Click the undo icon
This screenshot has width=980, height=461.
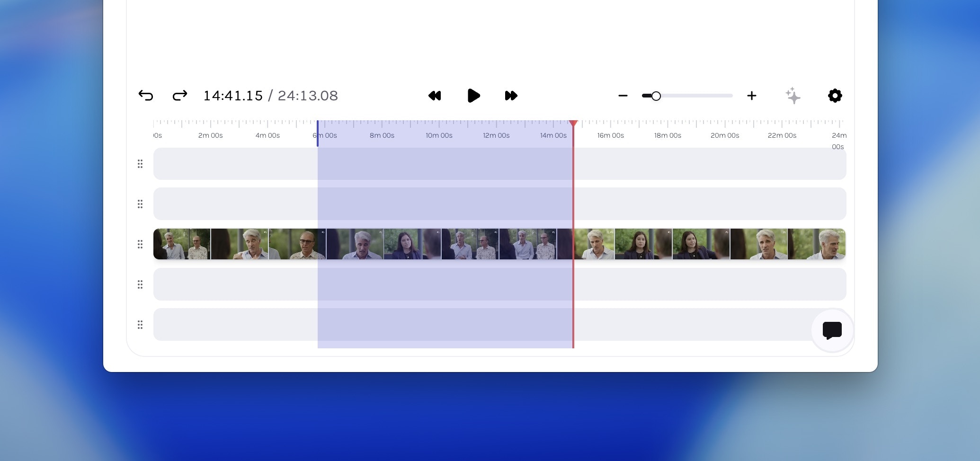coord(146,96)
